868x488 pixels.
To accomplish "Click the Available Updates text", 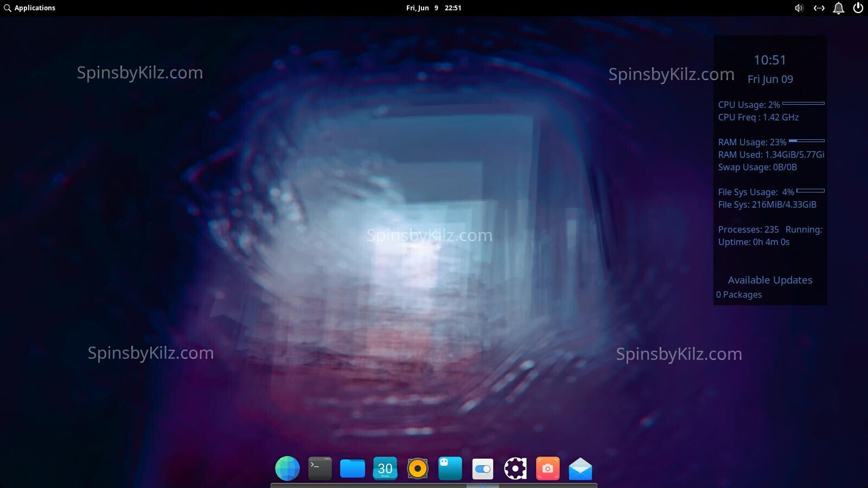I will pos(770,280).
